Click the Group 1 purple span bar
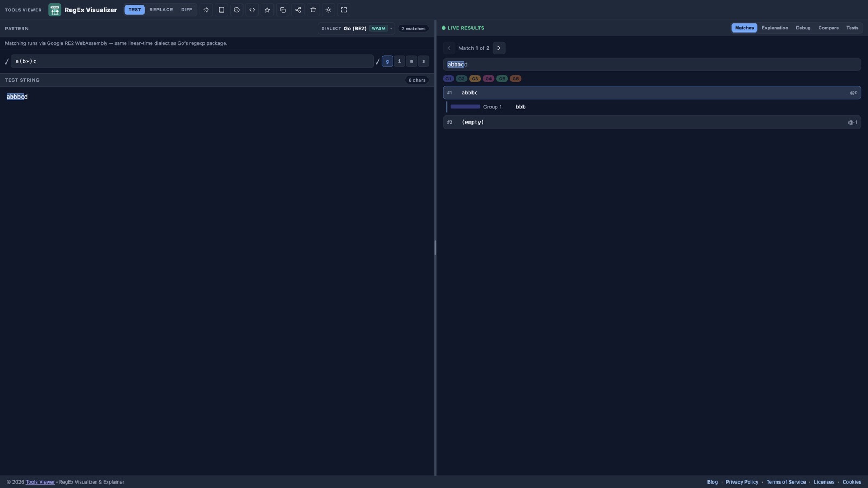The image size is (868, 488). [x=465, y=107]
